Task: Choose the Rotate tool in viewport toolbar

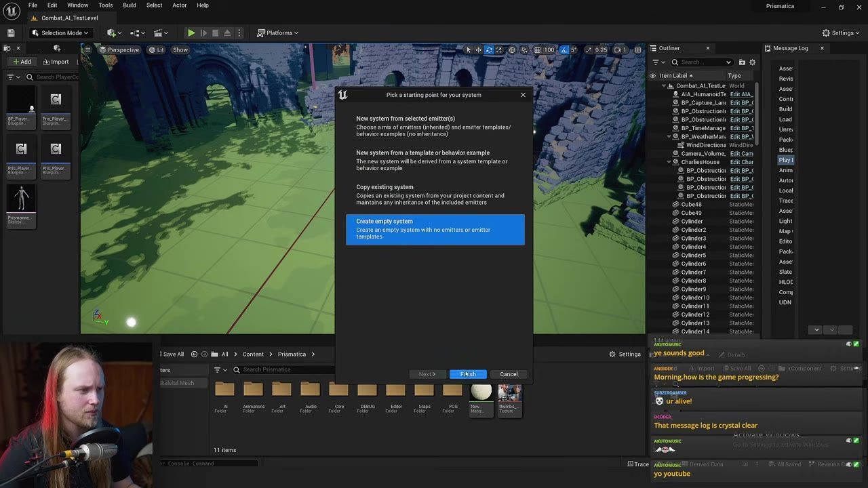Action: point(489,49)
